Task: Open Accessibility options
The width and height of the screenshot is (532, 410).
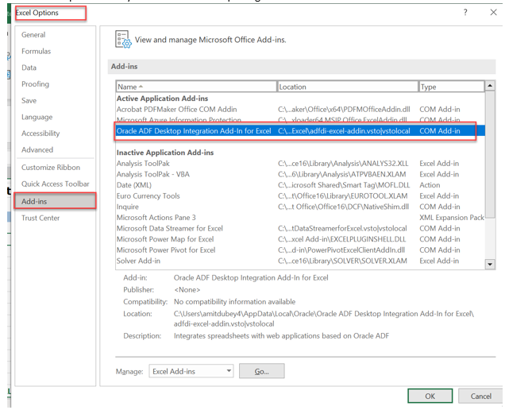Action: click(40, 133)
